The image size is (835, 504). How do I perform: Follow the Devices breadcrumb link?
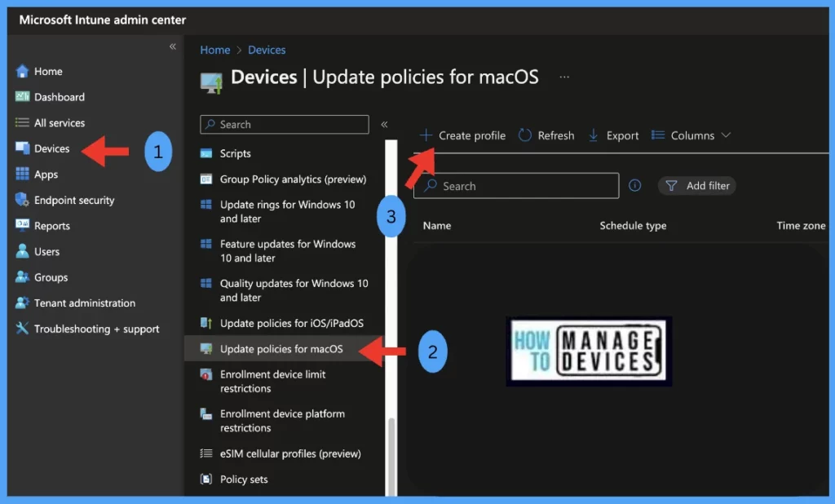[x=267, y=50]
